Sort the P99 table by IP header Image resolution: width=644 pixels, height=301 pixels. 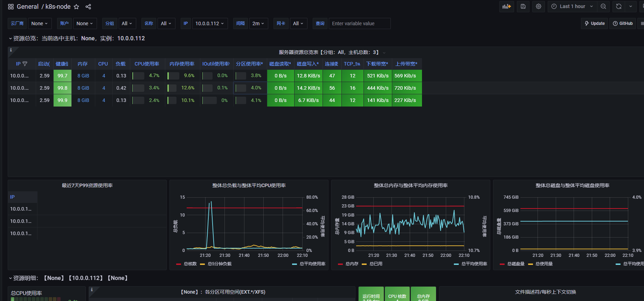coord(12,197)
